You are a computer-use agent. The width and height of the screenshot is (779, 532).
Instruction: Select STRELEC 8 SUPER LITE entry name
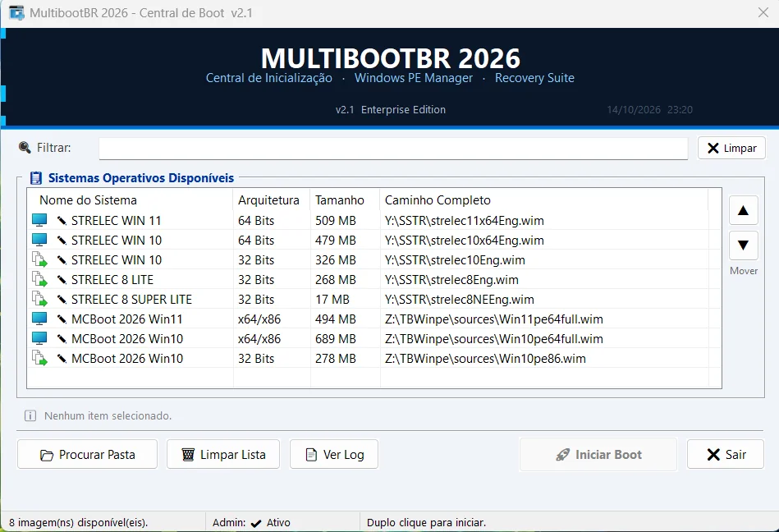tap(131, 300)
